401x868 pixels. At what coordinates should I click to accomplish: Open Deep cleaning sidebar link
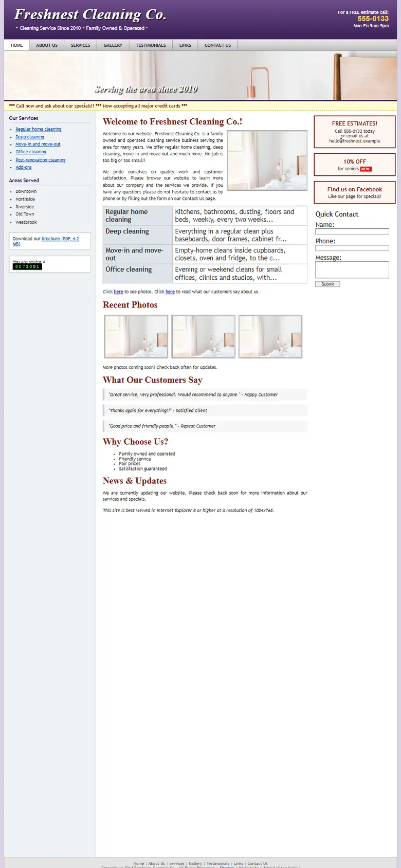(x=30, y=137)
